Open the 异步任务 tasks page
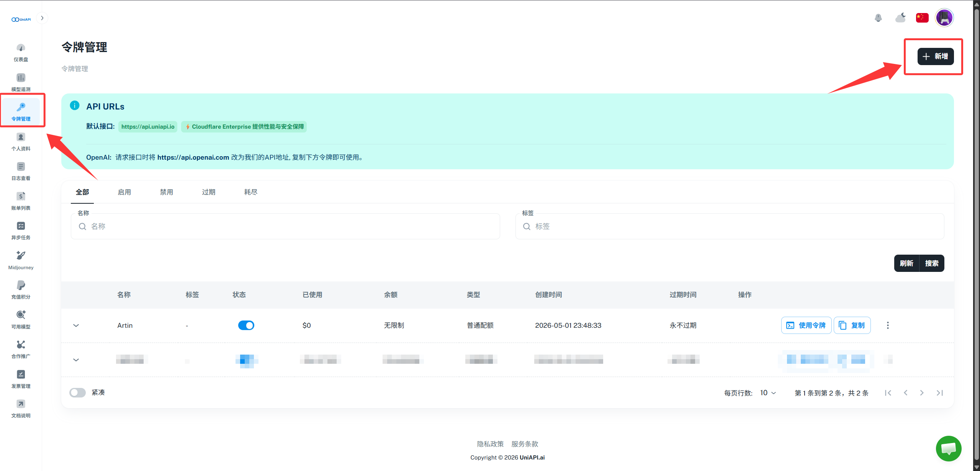The width and height of the screenshot is (980, 471). point(21,231)
